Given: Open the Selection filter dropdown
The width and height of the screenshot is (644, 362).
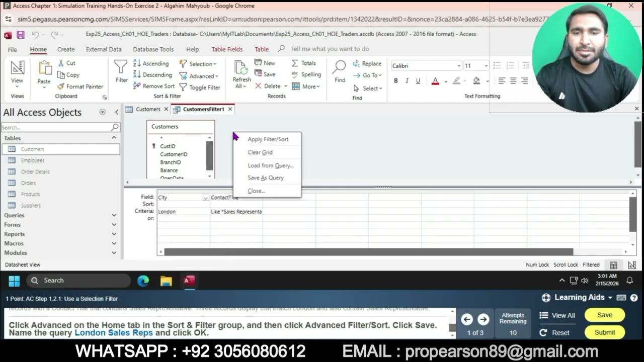Looking at the screenshot, I should point(198,64).
